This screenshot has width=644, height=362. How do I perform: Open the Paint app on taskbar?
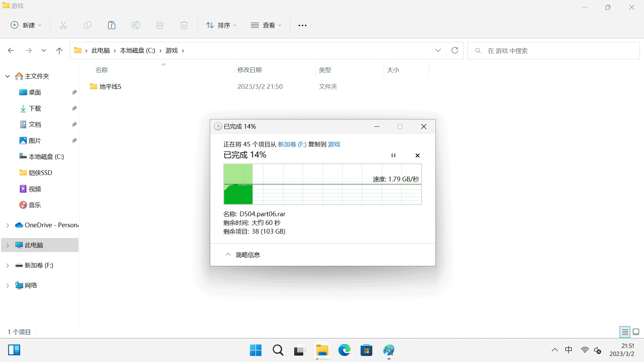(388, 350)
